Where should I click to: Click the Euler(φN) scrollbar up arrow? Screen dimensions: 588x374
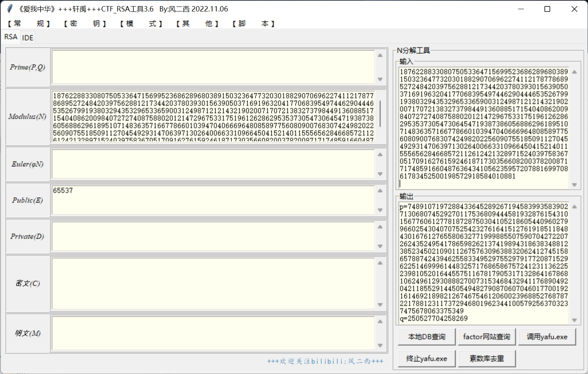(380, 154)
